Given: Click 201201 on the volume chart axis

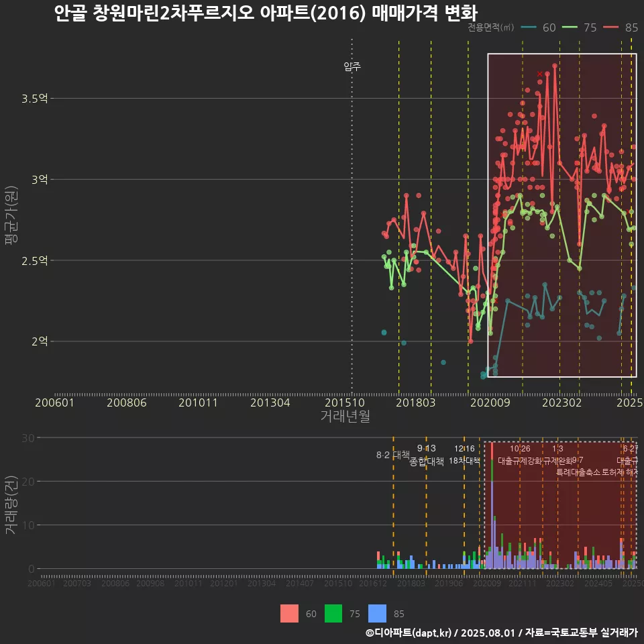Looking at the screenshot, I should 224,583.
